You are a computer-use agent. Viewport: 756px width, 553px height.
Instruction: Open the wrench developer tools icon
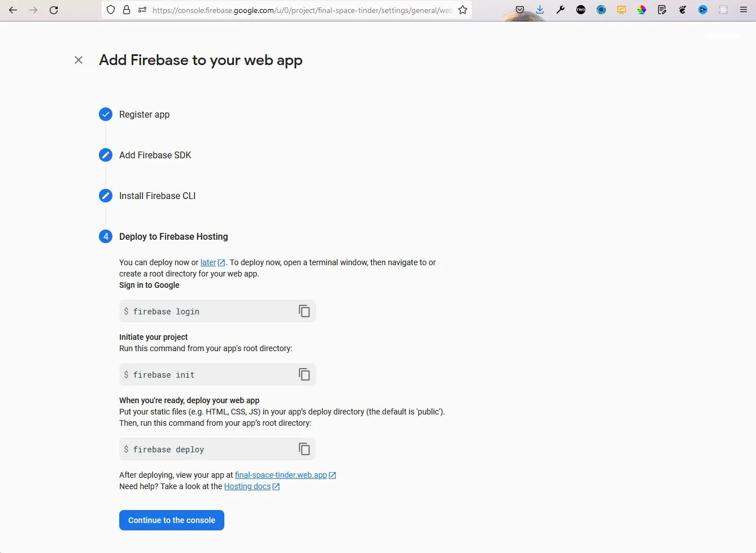click(561, 10)
